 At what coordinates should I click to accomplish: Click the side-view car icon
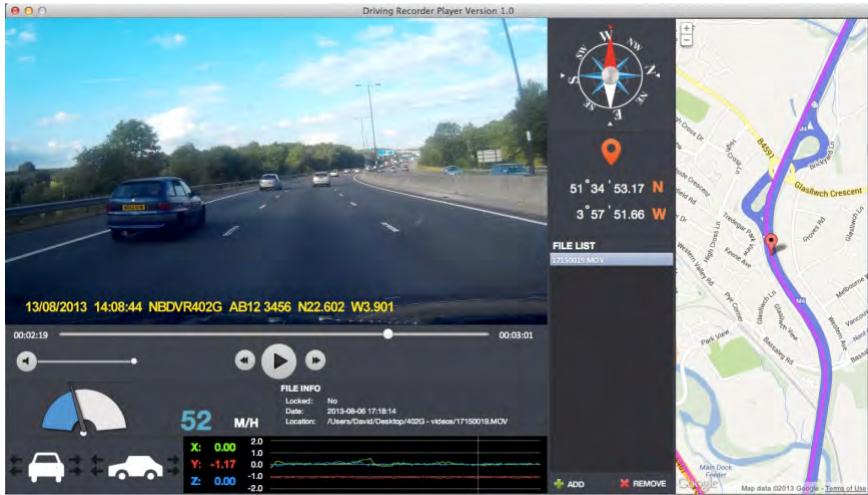click(x=135, y=468)
